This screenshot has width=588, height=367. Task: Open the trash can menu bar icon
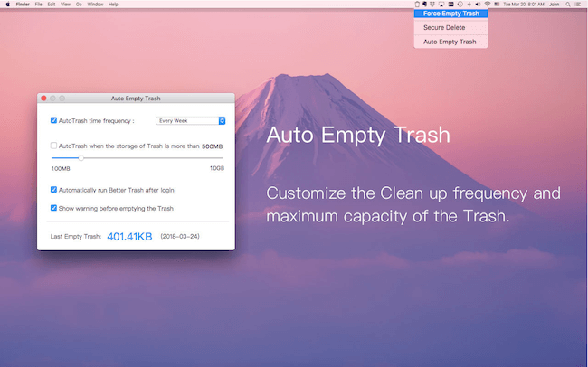coord(417,5)
